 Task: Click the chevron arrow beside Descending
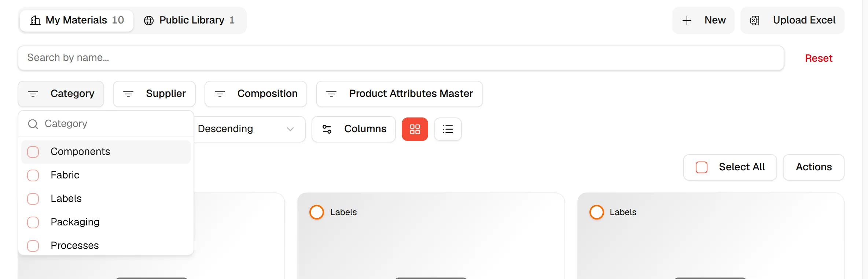pos(290,129)
